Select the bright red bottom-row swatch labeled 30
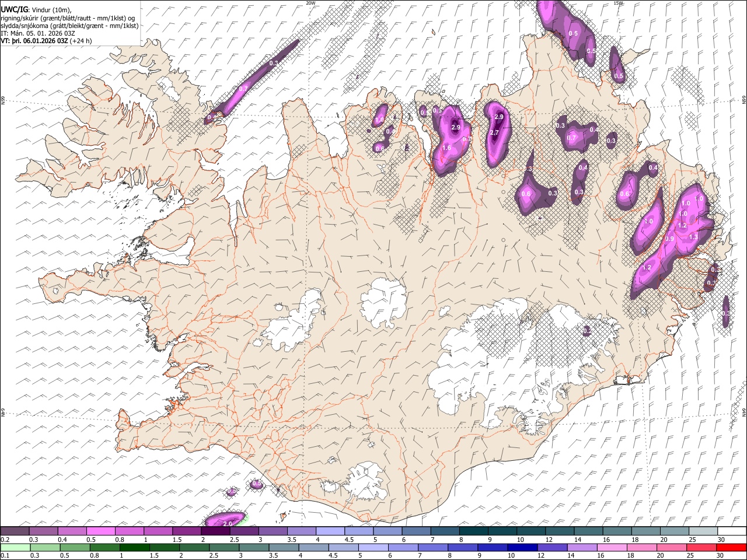The height and width of the screenshot is (560, 747). click(x=732, y=547)
